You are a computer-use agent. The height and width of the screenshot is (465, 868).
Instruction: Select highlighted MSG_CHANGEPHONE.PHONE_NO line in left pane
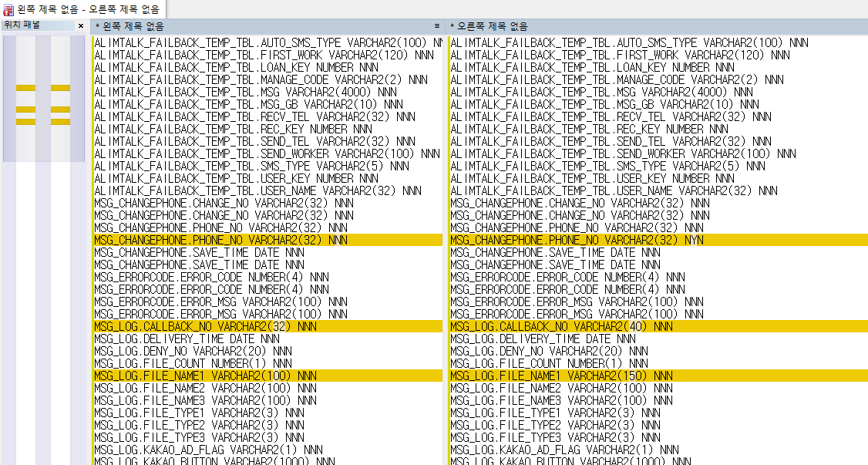220,240
